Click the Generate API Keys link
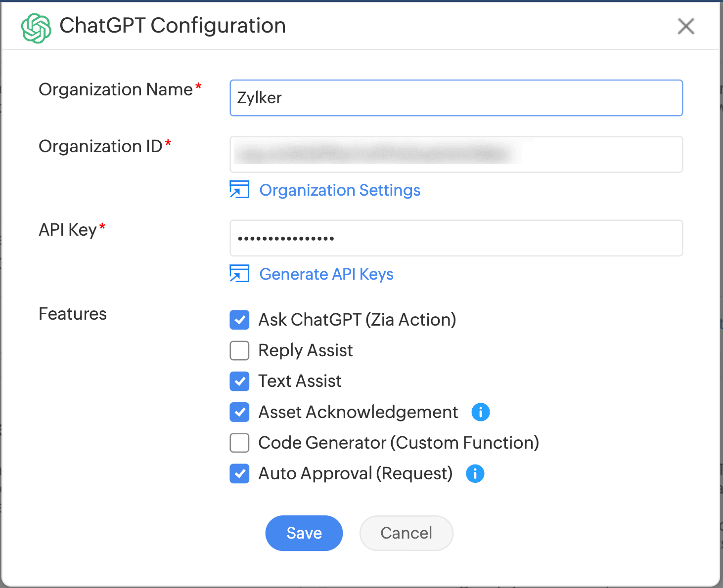The width and height of the screenshot is (723, 588). point(326,274)
